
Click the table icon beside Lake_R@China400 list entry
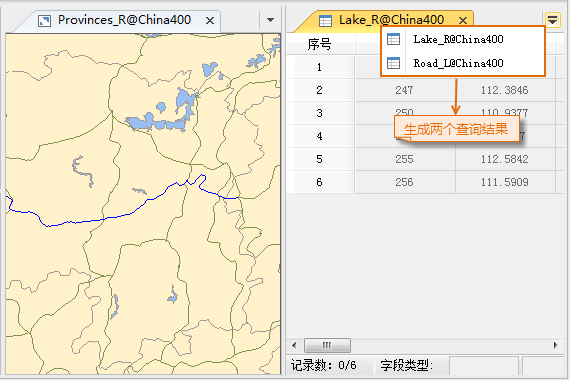[393, 39]
